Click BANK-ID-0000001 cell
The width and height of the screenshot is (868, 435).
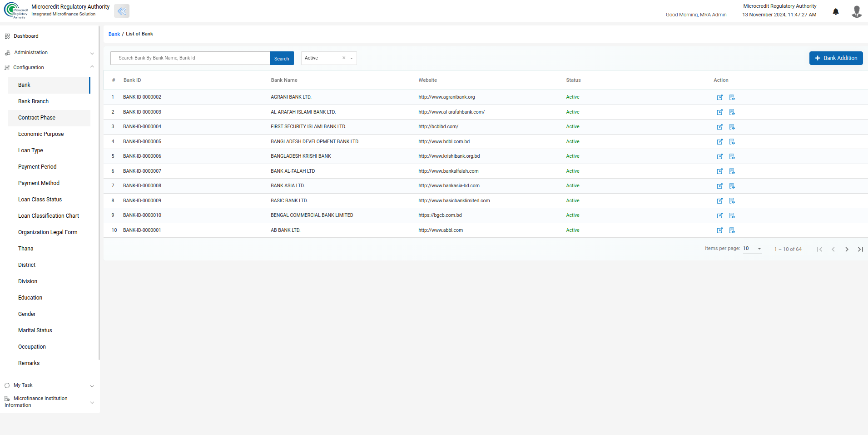point(142,230)
